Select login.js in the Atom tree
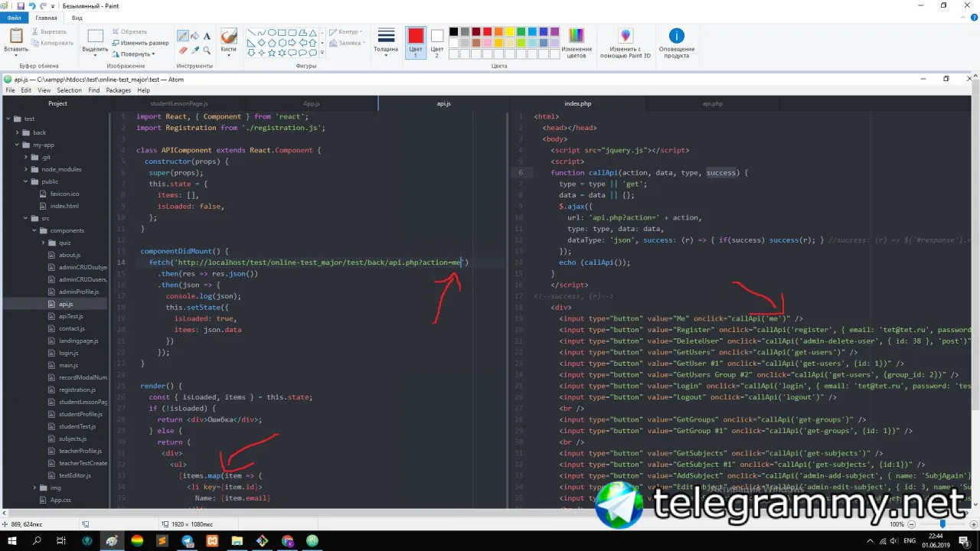 (68, 353)
